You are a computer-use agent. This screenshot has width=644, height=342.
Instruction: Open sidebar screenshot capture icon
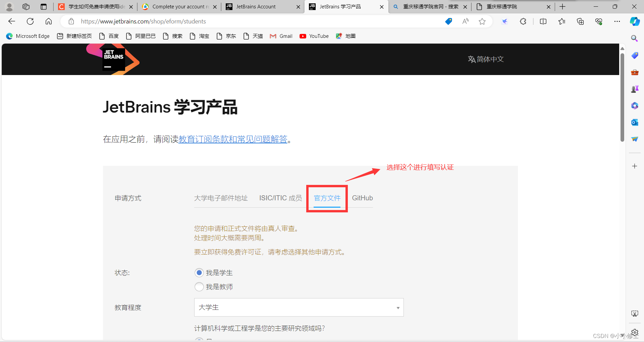click(x=635, y=314)
